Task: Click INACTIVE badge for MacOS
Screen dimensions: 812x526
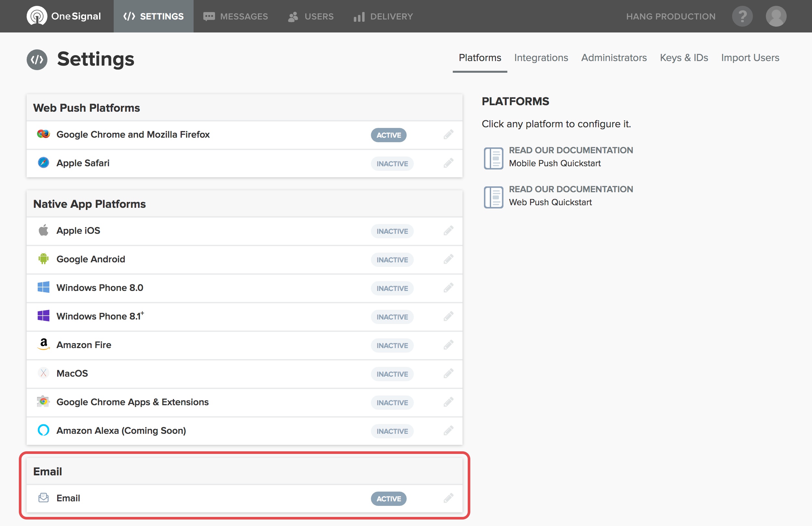Action: click(392, 374)
